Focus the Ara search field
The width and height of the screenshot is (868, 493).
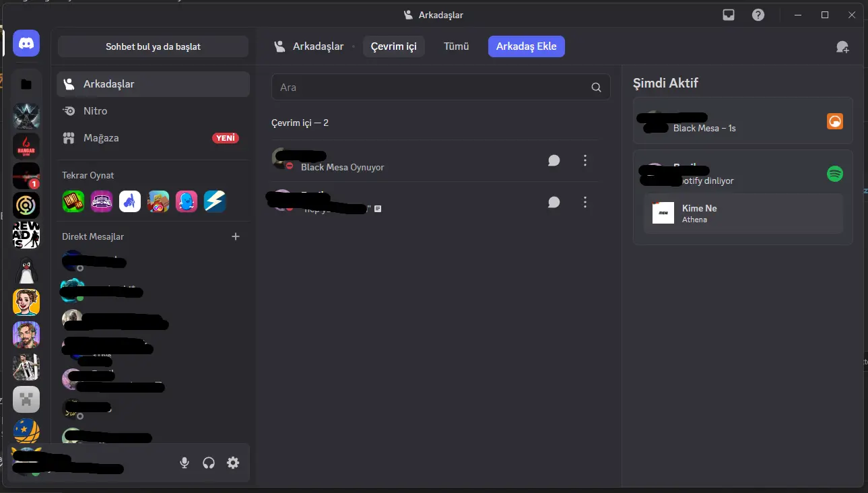tap(441, 88)
